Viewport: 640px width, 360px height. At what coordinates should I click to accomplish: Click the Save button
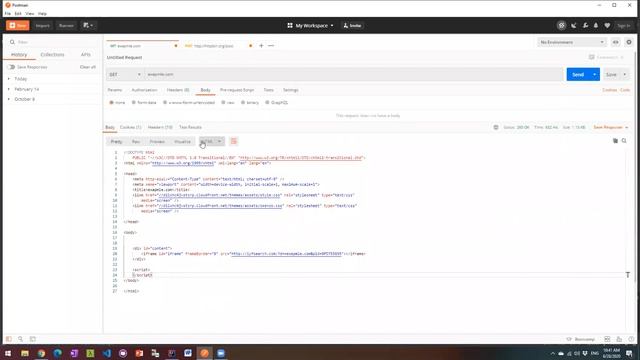(x=611, y=74)
